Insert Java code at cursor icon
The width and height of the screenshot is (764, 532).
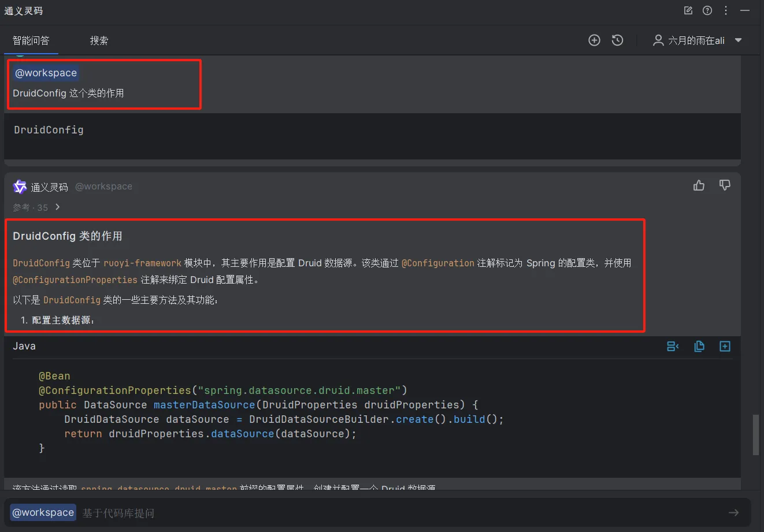pos(673,346)
